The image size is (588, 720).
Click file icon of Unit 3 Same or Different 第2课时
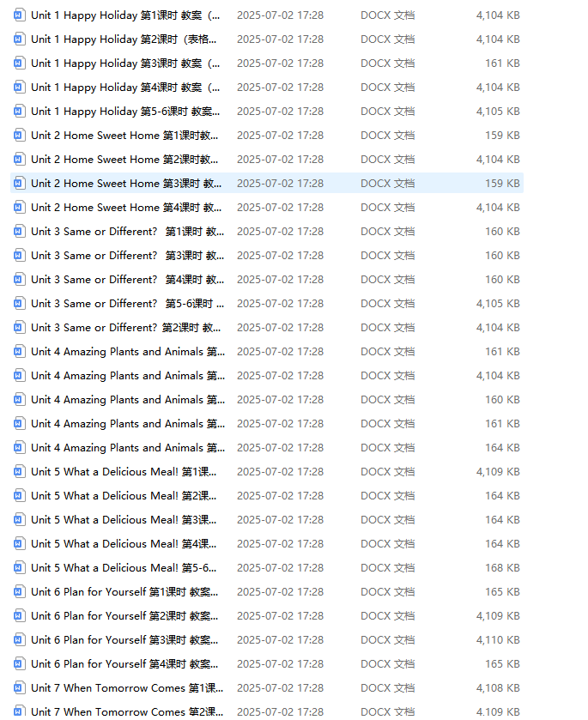click(19, 328)
